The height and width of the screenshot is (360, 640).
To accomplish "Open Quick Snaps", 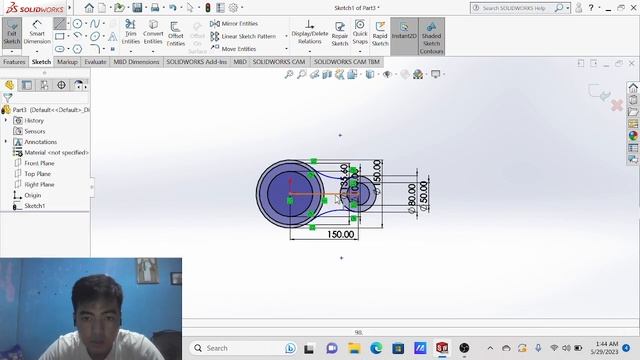I will pos(360,31).
